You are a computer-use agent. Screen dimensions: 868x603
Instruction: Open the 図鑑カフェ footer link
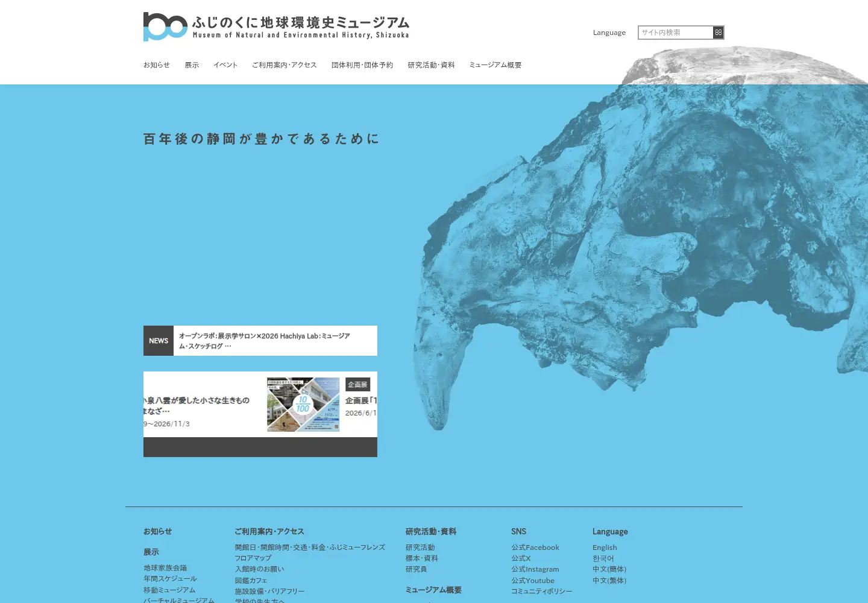[251, 580]
